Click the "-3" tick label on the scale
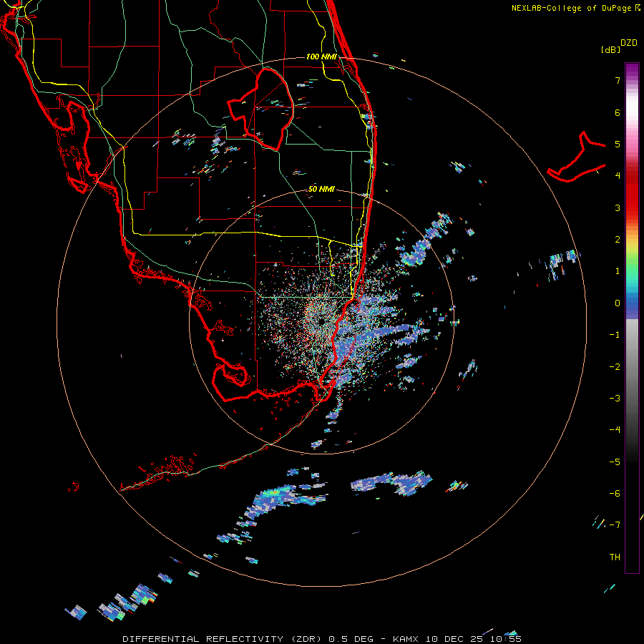The image size is (644, 644). 615,398
